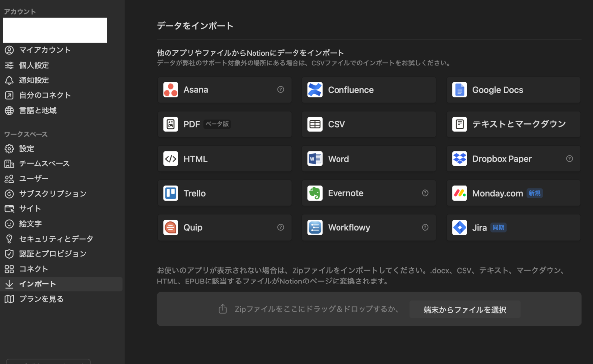Open プランを見る in sidebar
This screenshot has height=364, width=593.
coord(61,299)
